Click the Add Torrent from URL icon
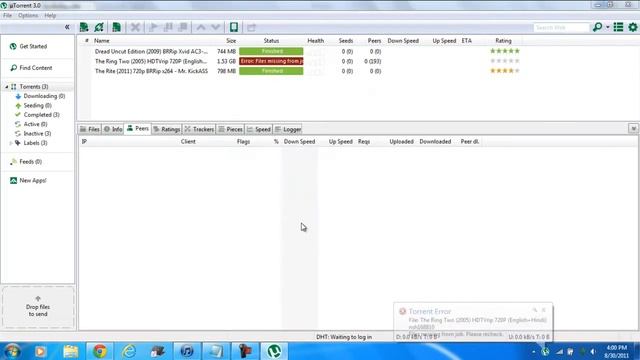The height and width of the screenshot is (360, 640). (99, 27)
